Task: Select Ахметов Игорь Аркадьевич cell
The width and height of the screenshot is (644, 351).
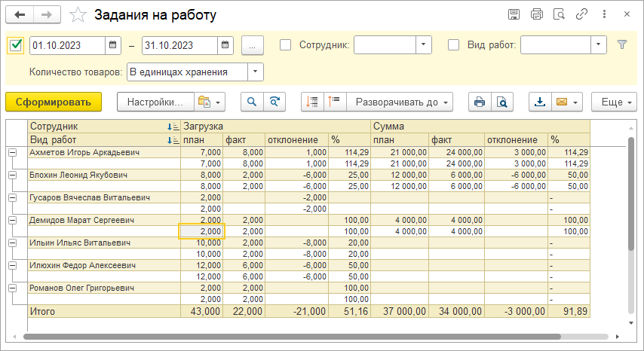Action: [104, 153]
